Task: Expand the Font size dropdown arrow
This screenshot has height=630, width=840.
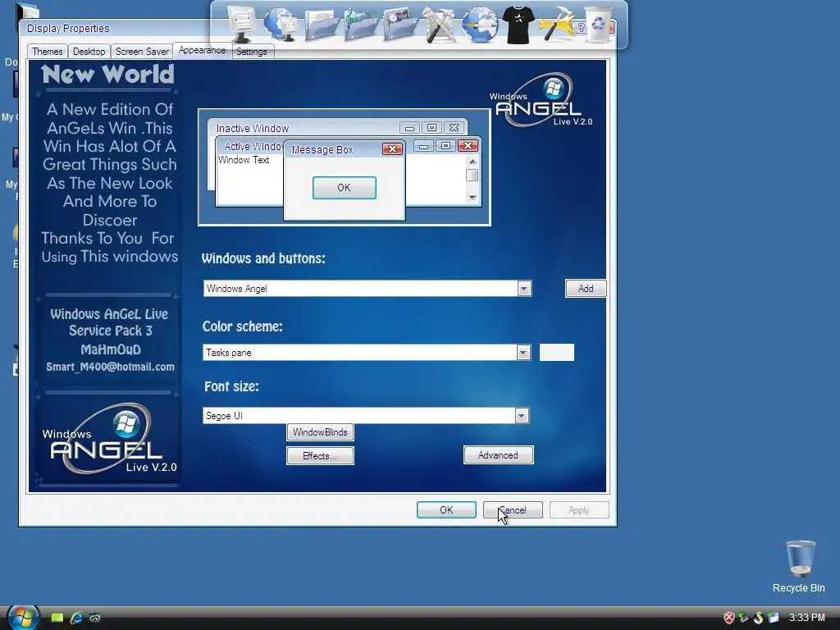Action: (521, 416)
